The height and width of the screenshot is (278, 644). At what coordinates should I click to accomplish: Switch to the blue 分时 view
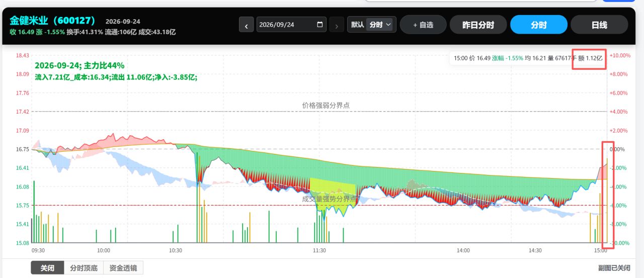pyautogui.click(x=539, y=25)
